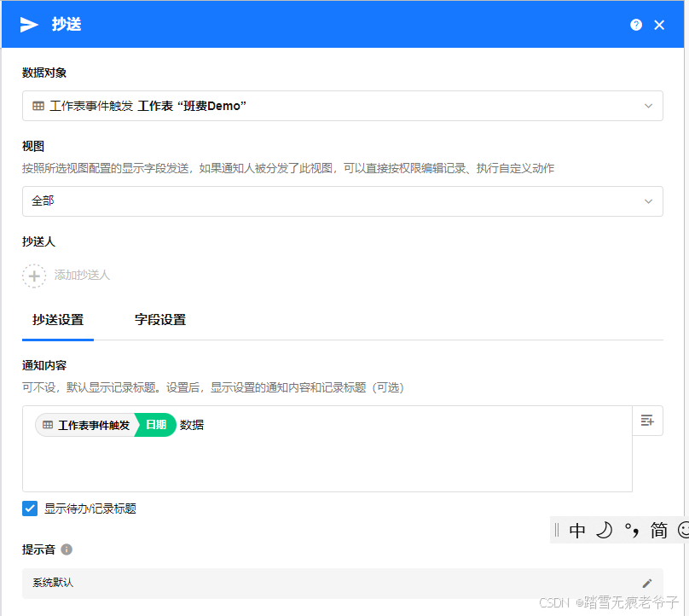Switch to the 字段设置 tab
Viewport: 689px width, 616px height.
160,320
